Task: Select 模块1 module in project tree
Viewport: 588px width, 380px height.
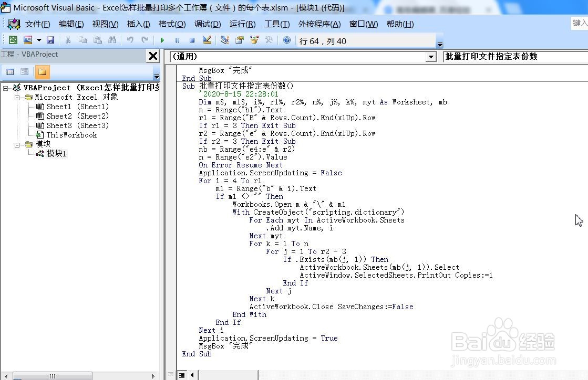Action: [x=56, y=153]
